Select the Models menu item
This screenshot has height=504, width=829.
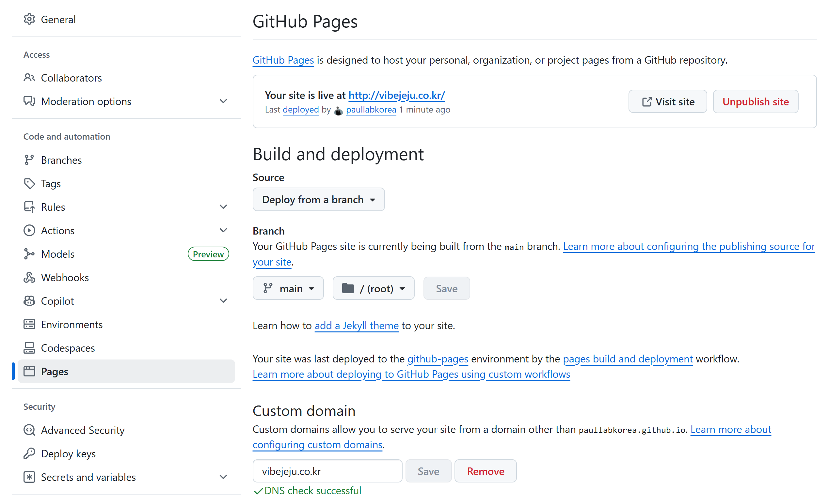coord(57,254)
